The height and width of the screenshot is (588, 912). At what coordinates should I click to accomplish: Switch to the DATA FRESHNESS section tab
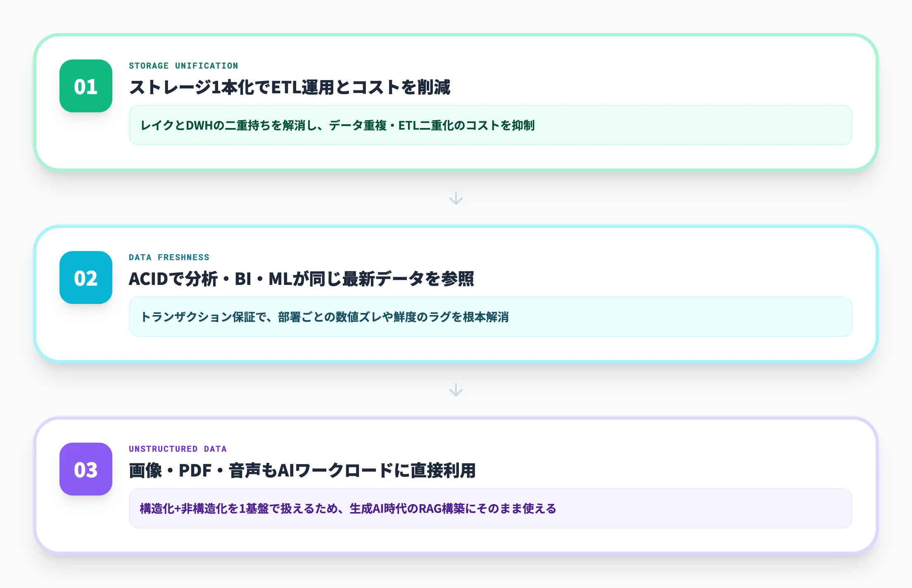coord(169,257)
